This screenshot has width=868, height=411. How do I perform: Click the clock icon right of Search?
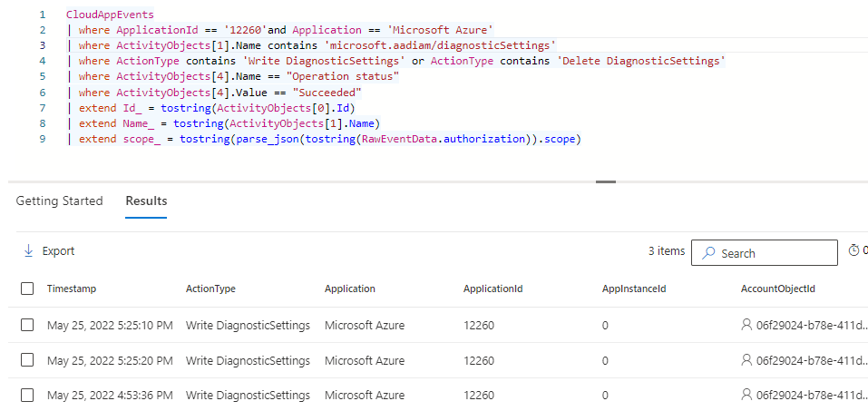853,251
